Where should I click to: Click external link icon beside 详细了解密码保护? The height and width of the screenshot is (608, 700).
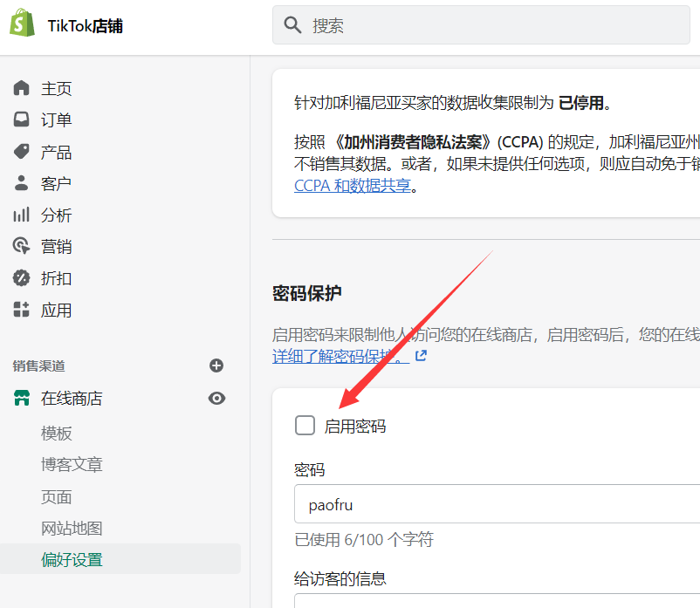tap(421, 356)
